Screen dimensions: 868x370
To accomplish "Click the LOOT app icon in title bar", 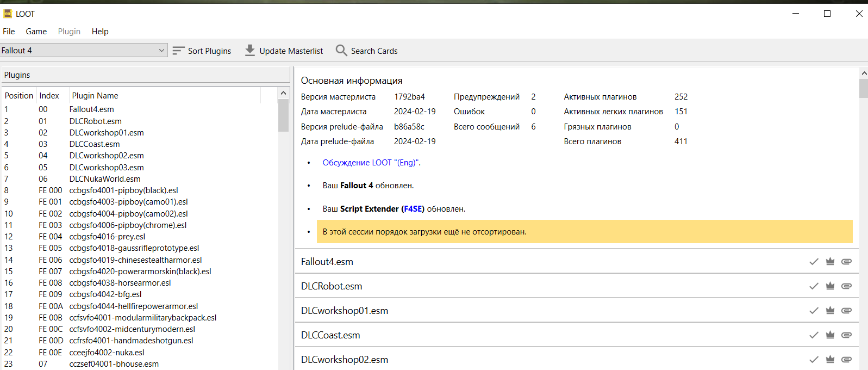I will 8,14.
